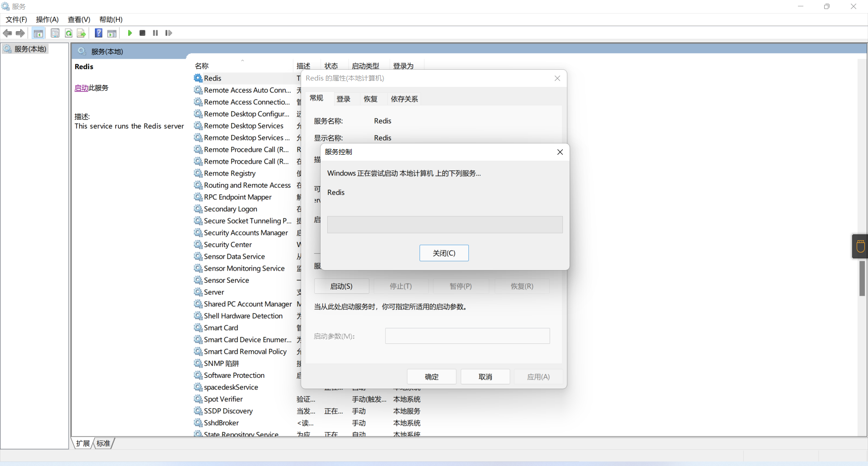Screen dimensions: 868x466
Task: Switch to the 标准 view tab at bottom
Action: 104,443
